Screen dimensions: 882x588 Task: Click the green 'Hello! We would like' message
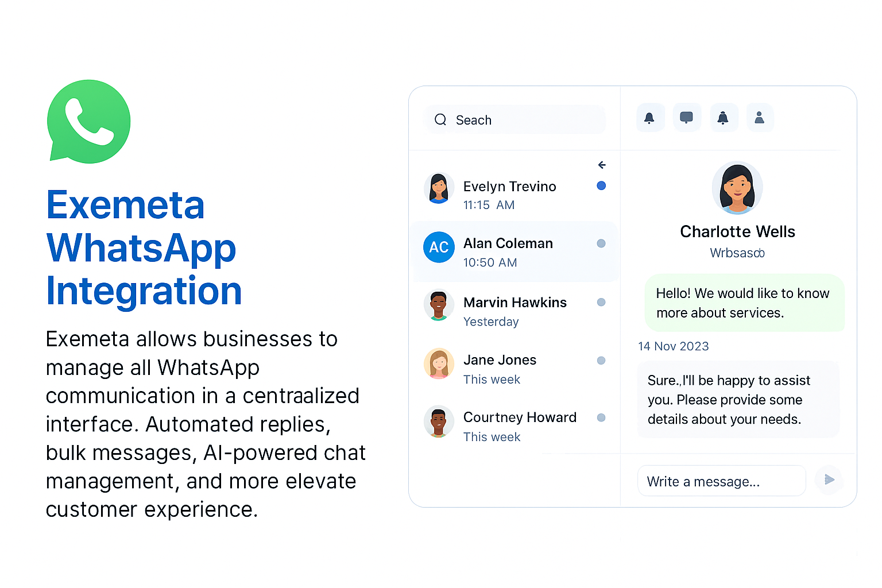click(744, 303)
